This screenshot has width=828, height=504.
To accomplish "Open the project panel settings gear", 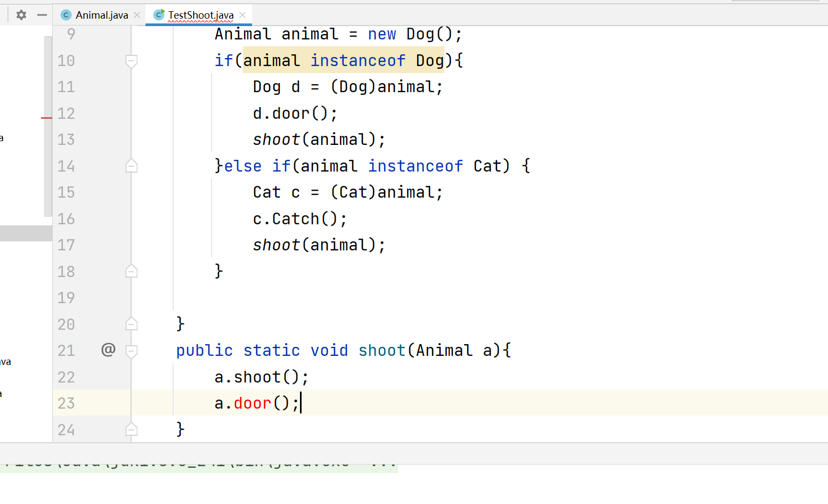I will pyautogui.click(x=21, y=15).
